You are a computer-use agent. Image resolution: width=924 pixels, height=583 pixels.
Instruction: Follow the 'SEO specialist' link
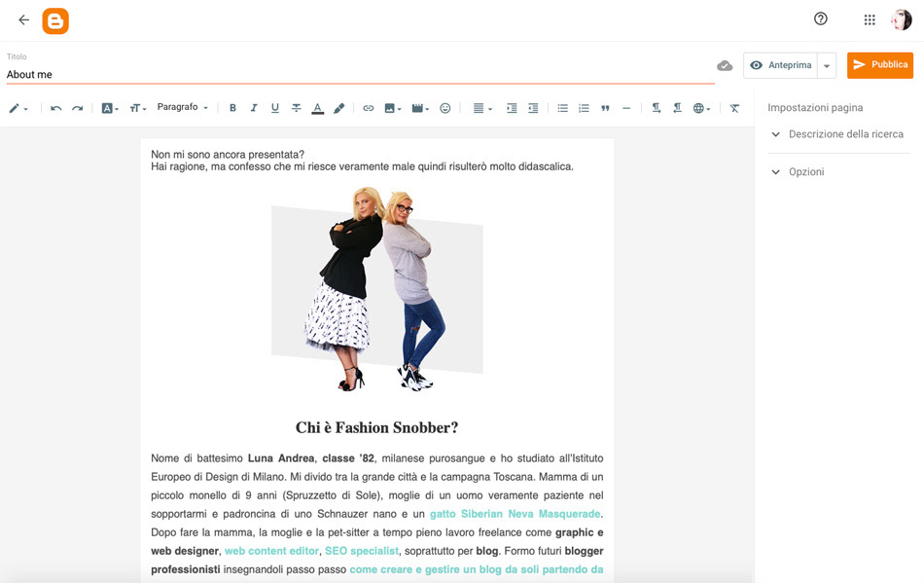coord(362,551)
